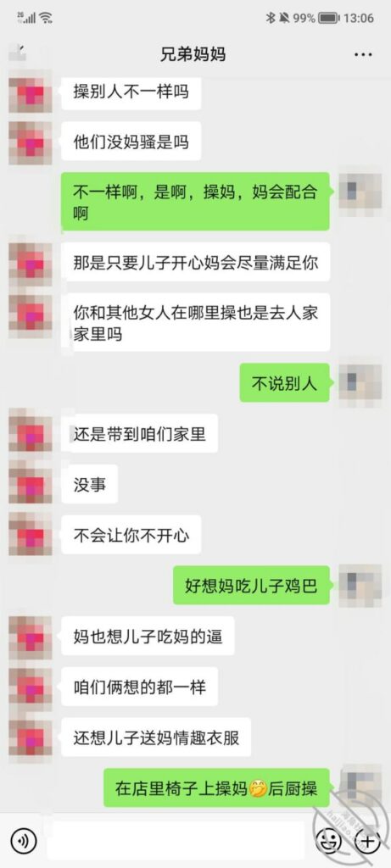Tap the 没事 message bubble

(89, 484)
